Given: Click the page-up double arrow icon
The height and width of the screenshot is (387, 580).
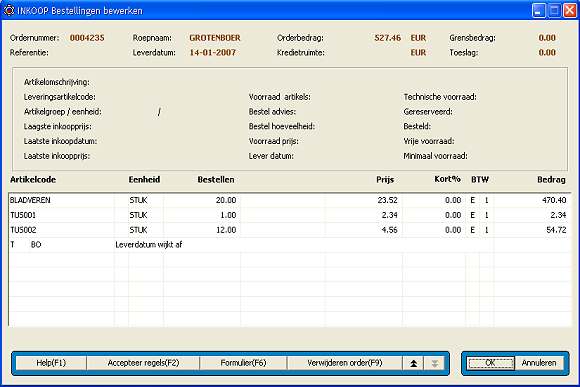Looking at the screenshot, I should tap(413, 363).
